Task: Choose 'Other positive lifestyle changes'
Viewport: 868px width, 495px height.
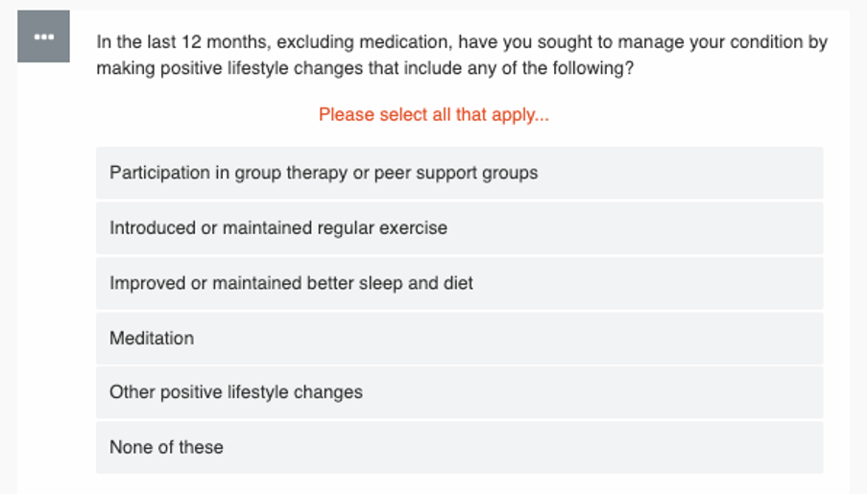Action: 460,392
